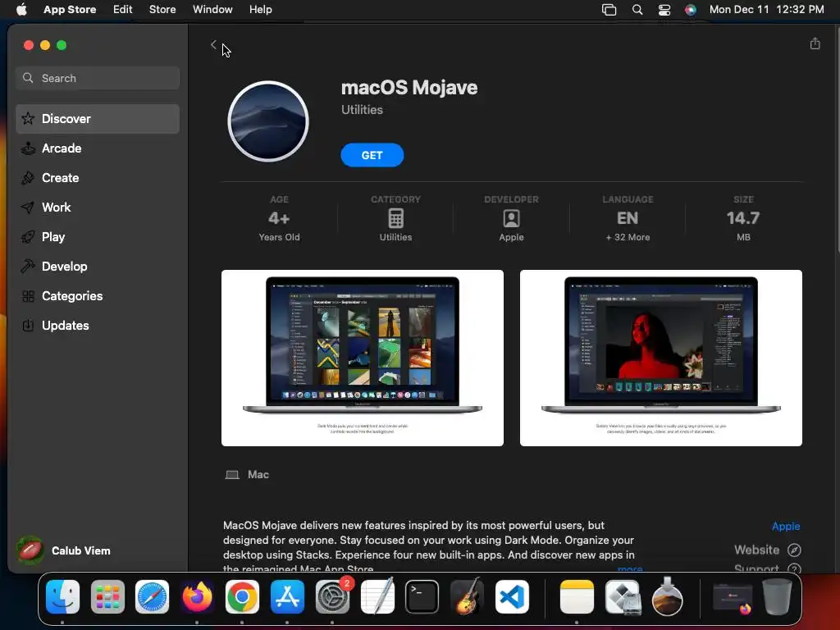Open the share icon at top right

pos(815,43)
